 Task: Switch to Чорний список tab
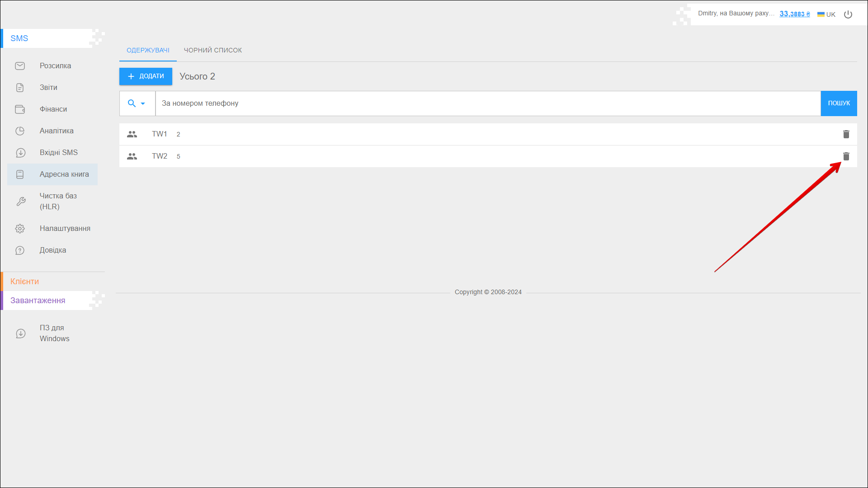coord(212,50)
